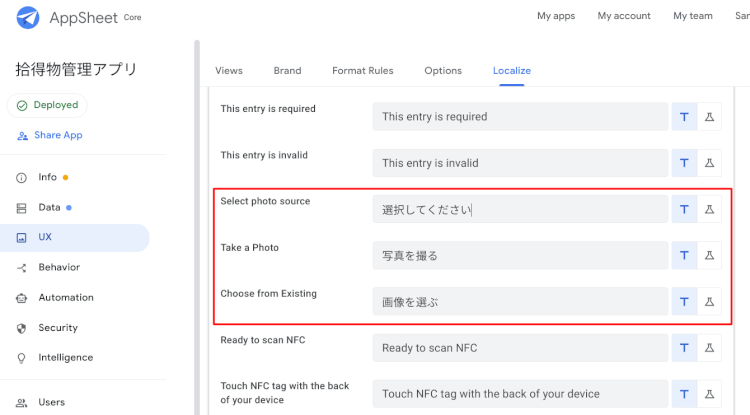Screen dimensions: 750x415
Task: Click the flask icon for Take a Photo
Action: [x=709, y=255]
